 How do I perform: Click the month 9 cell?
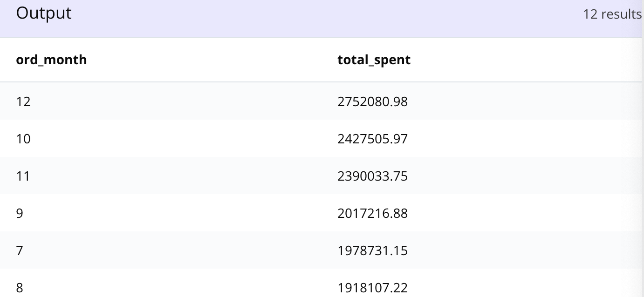tap(20, 213)
